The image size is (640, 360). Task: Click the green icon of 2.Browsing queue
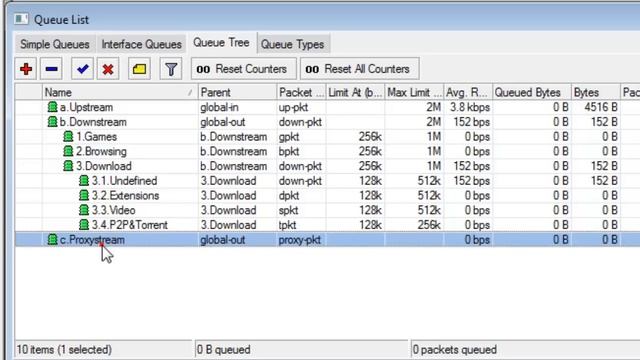[68, 151]
